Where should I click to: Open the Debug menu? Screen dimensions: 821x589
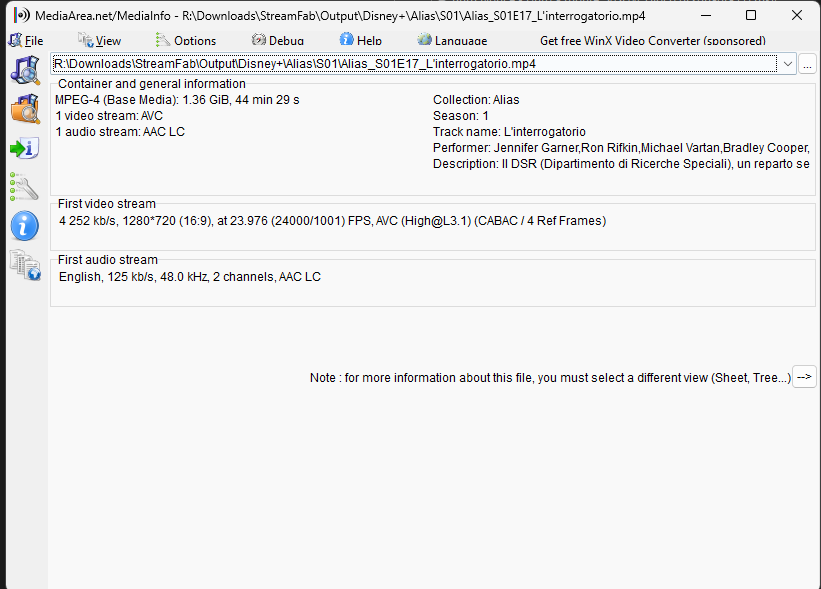pos(278,40)
